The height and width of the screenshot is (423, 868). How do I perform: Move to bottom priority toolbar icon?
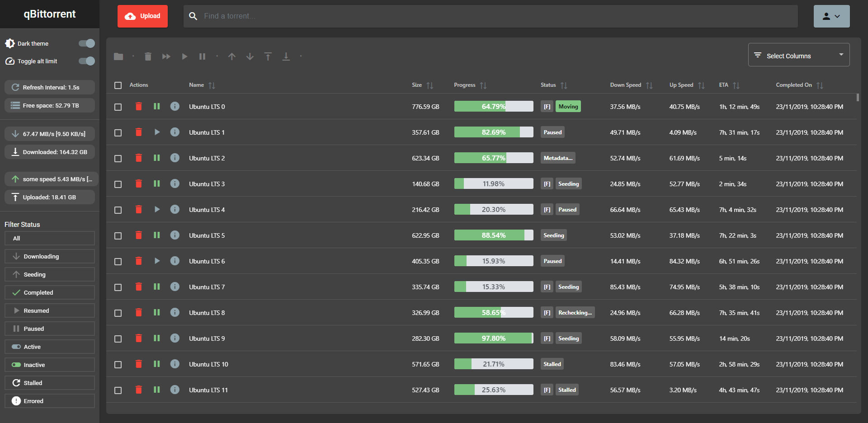286,56
